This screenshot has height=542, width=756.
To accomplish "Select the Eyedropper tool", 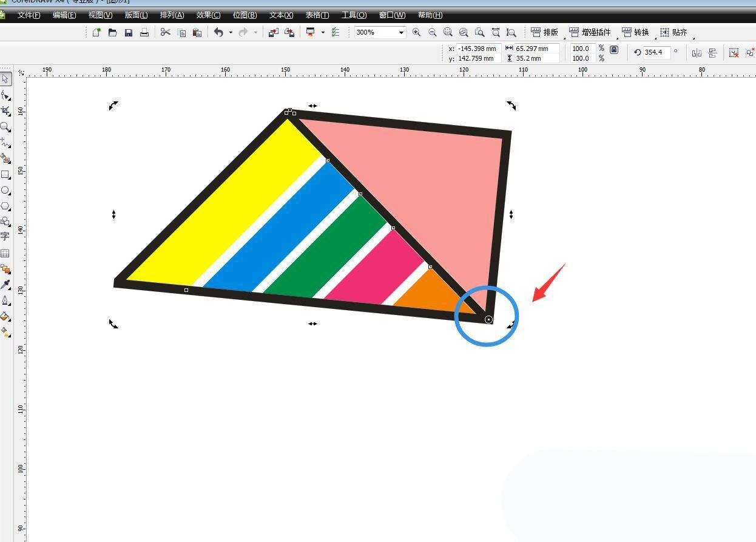I will click(5, 285).
